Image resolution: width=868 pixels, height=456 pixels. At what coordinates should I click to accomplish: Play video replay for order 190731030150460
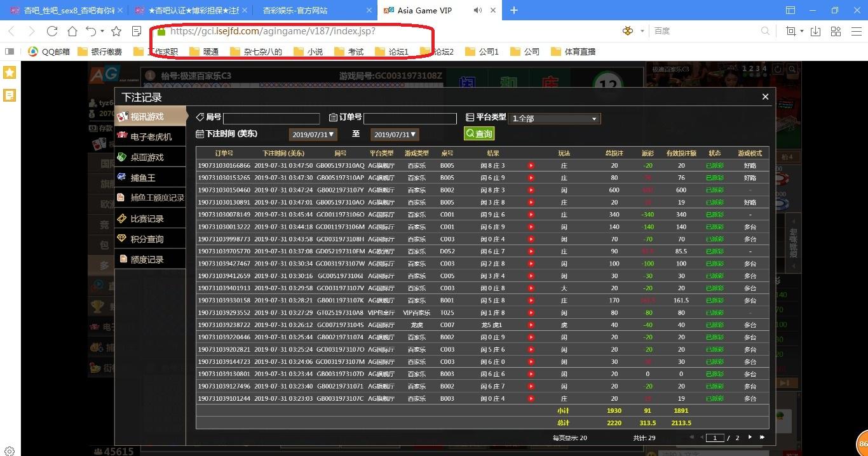[x=531, y=190]
